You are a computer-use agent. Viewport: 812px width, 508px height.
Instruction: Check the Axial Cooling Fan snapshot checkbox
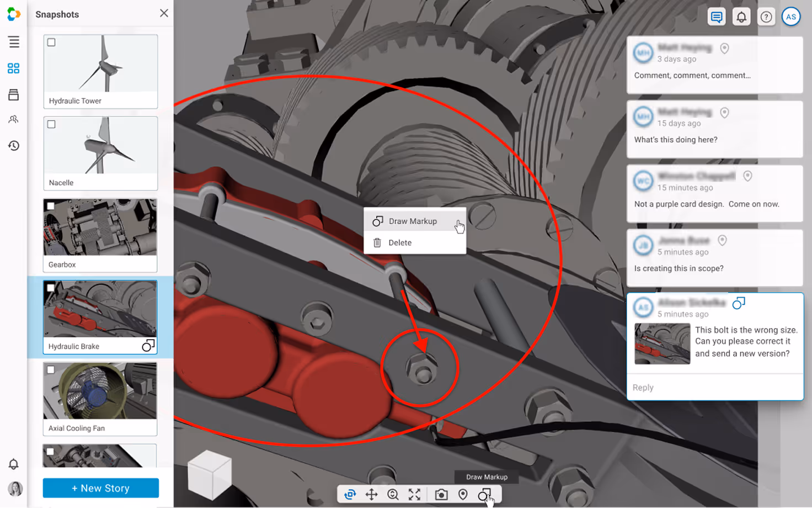(x=51, y=369)
